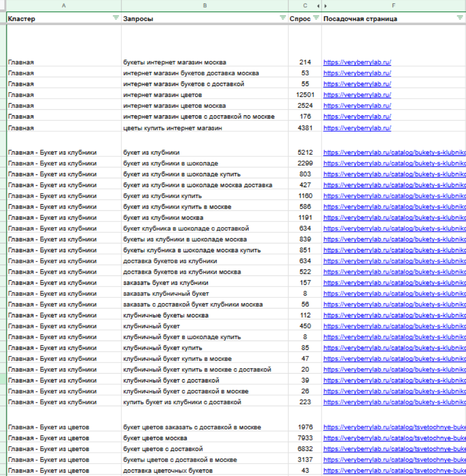Select the header cell "Посадочная страница"

[394, 19]
